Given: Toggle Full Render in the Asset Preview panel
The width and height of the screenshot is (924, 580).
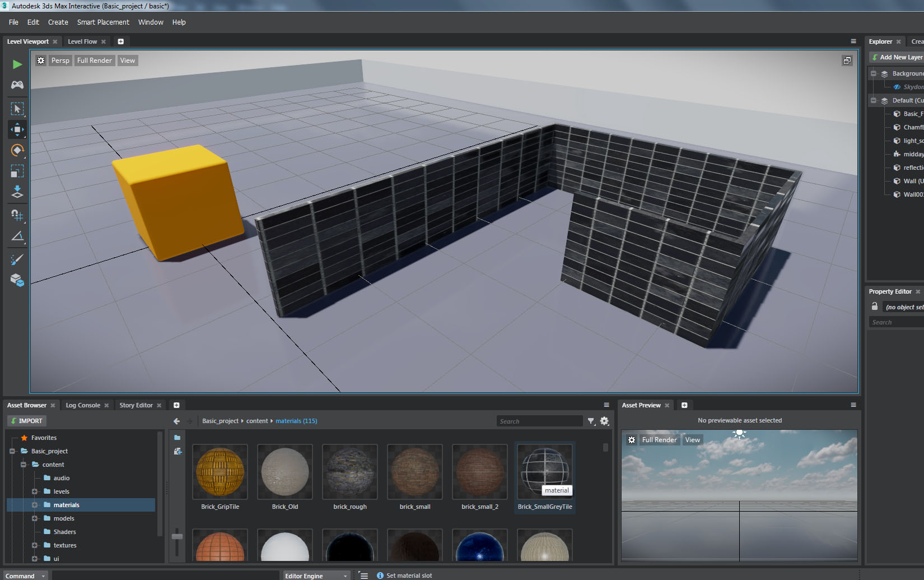Looking at the screenshot, I should tap(659, 439).
